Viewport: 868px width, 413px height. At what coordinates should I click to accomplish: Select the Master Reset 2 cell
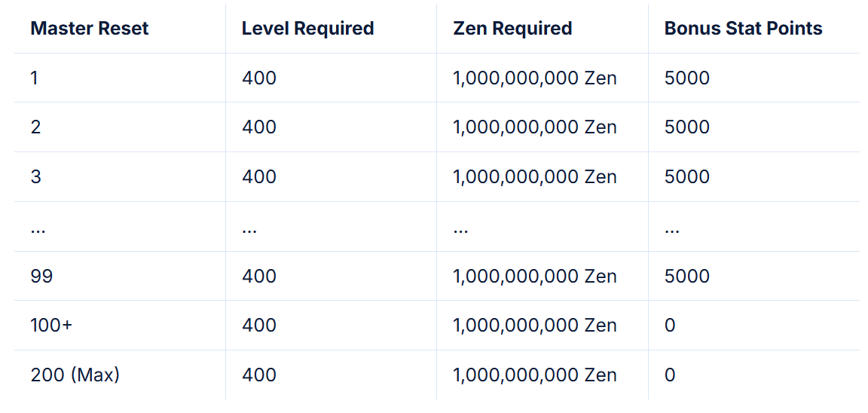(35, 127)
